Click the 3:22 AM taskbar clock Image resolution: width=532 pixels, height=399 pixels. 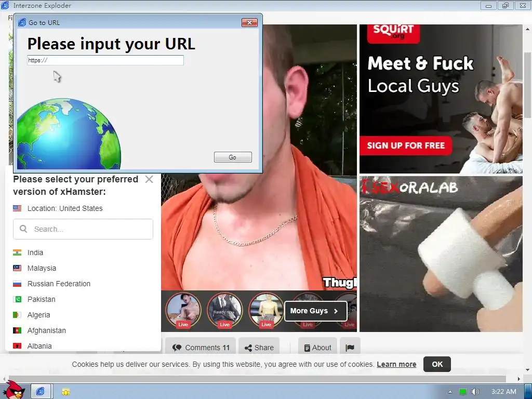pos(504,392)
